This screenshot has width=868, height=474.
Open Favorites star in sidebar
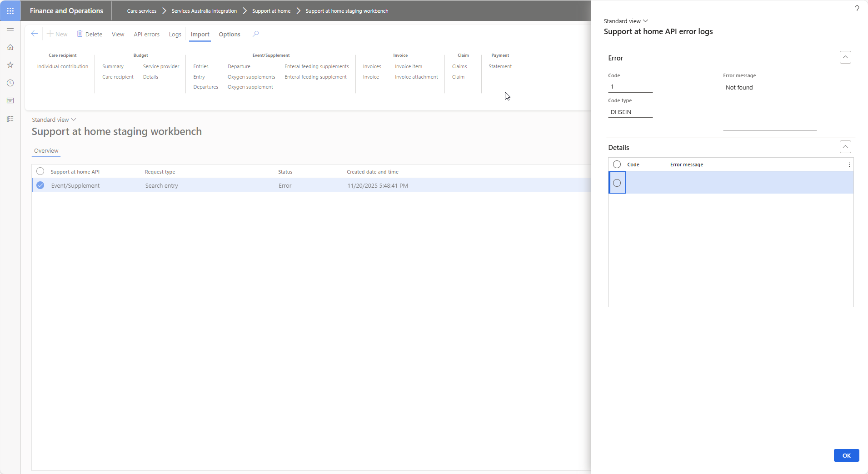pyautogui.click(x=10, y=65)
